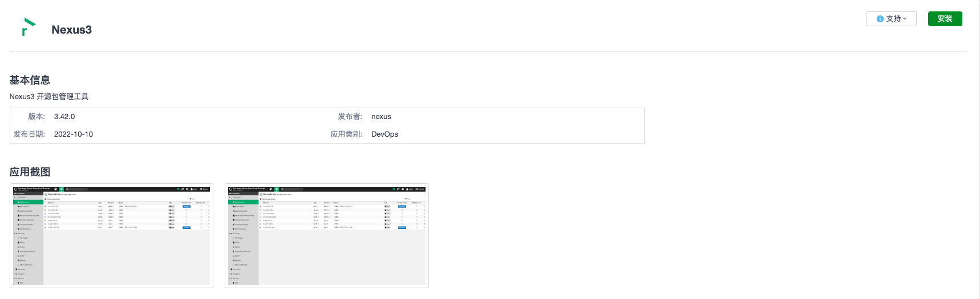The image size is (980, 299).
Task: Click the publisher name nexus
Action: pos(381,117)
